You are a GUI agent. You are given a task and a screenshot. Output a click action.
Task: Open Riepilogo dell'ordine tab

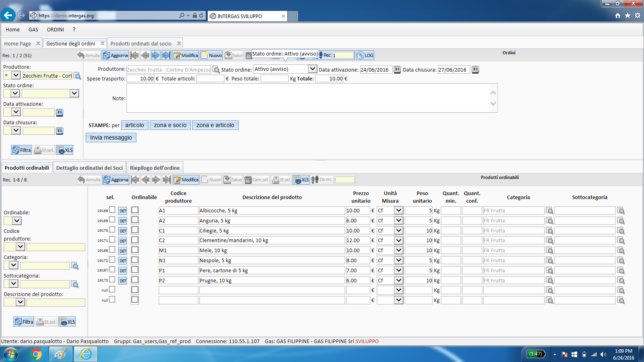[155, 168]
